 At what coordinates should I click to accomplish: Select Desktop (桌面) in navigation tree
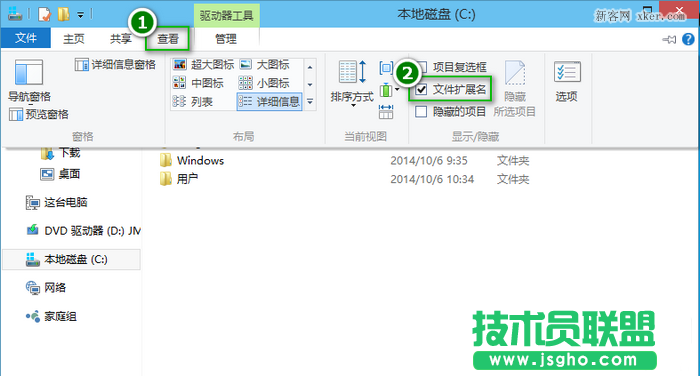[60, 174]
